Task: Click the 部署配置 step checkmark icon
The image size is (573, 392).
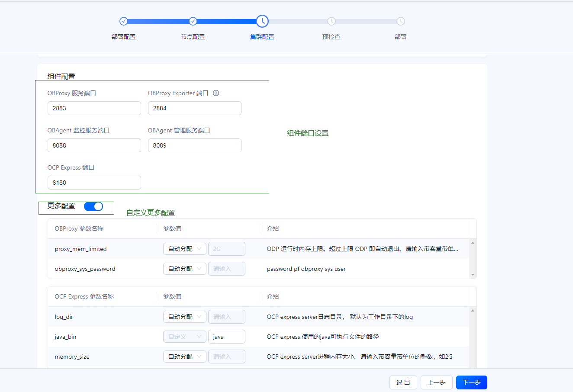Action: coord(124,21)
